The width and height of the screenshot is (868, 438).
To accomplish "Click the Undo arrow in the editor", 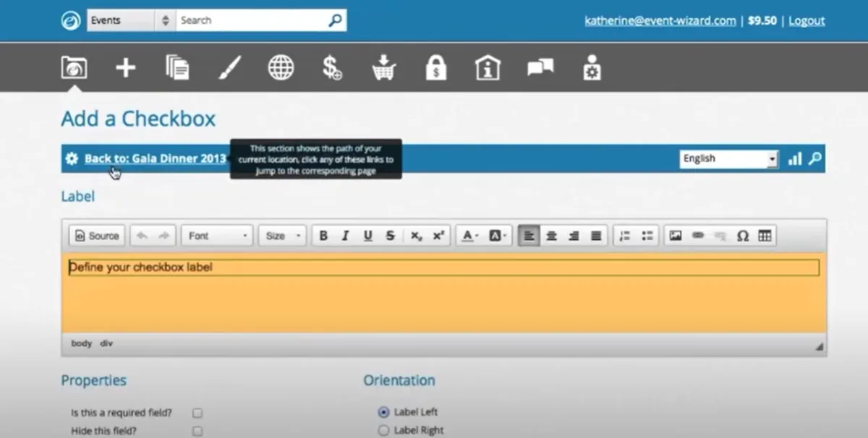I will point(142,236).
